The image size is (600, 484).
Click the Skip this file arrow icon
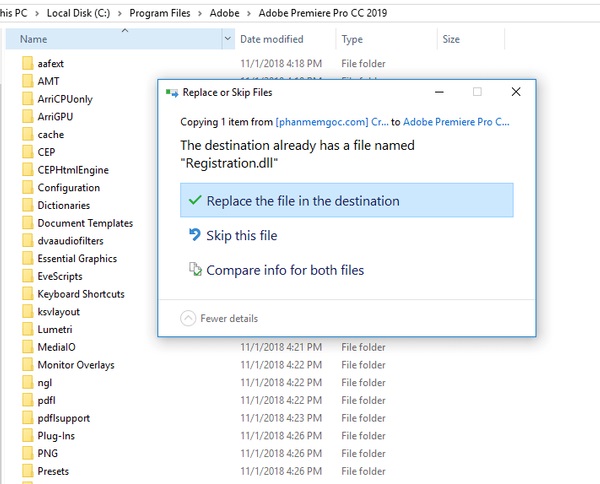[195, 236]
